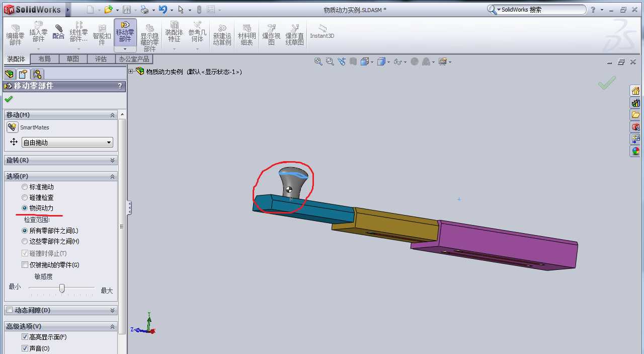Click the SolidWorks logo menu arrow
This screenshot has height=354, width=644.
pos(68,10)
